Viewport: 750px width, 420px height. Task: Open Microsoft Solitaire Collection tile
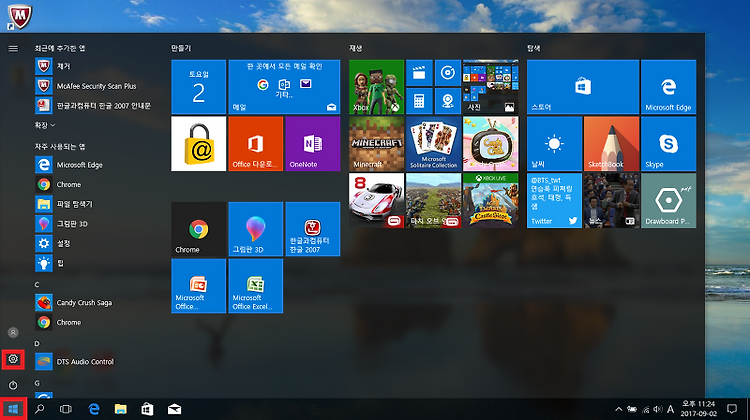click(x=433, y=144)
